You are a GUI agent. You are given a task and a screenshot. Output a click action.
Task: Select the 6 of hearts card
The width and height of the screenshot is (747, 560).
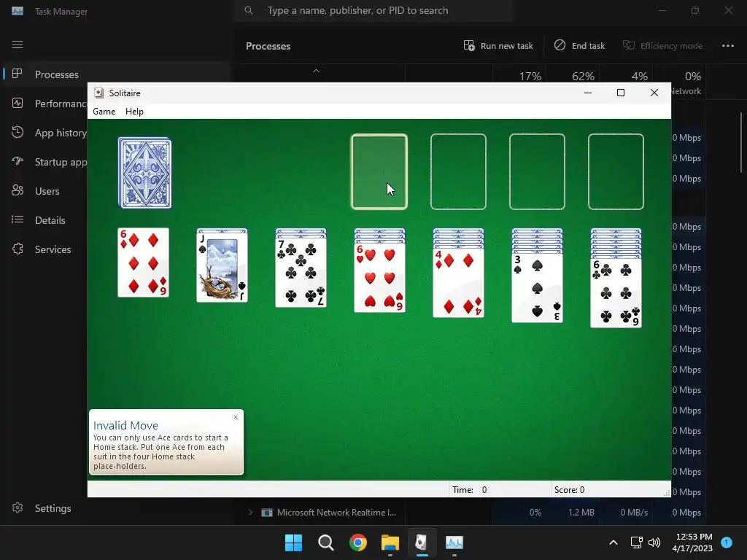click(x=379, y=278)
